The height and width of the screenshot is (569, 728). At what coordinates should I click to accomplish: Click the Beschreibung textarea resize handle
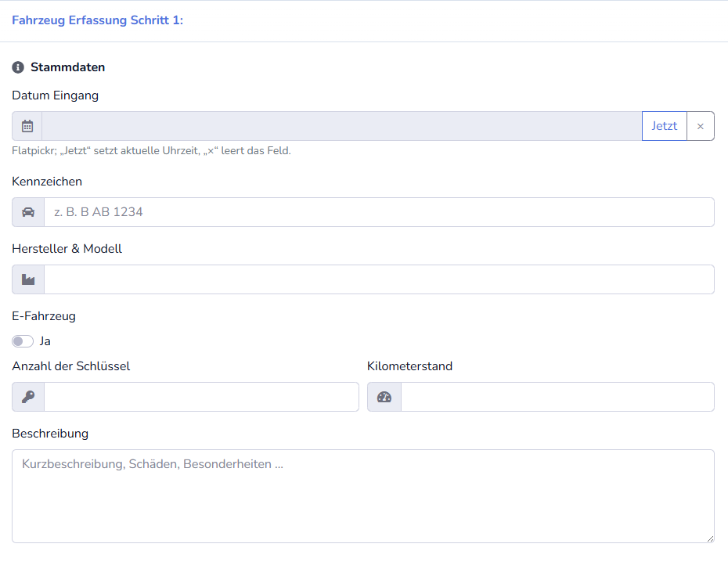tap(709, 538)
